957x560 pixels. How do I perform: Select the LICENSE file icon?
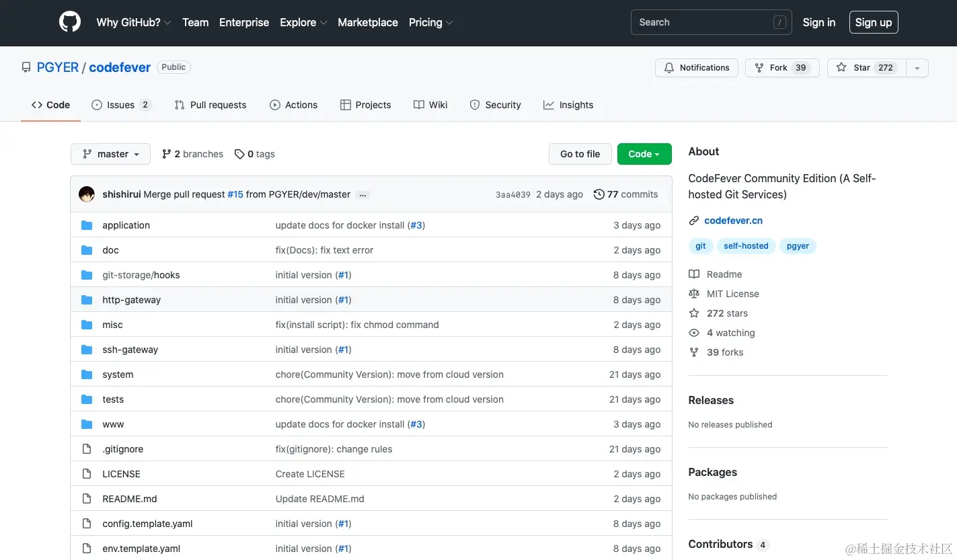87,474
